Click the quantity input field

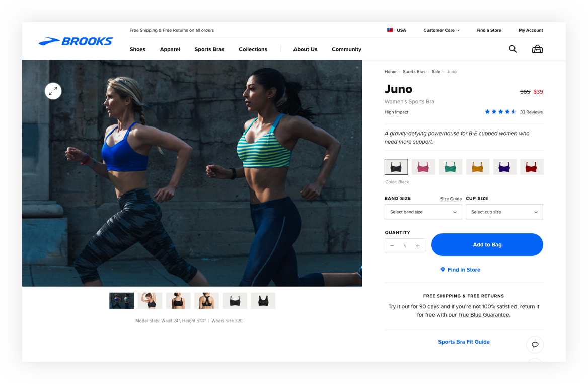(x=405, y=246)
